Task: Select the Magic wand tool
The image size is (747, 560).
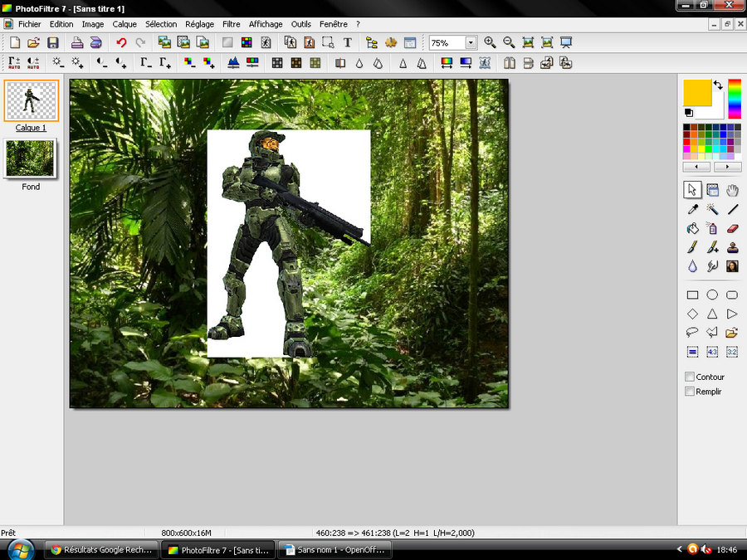Action: pos(712,210)
